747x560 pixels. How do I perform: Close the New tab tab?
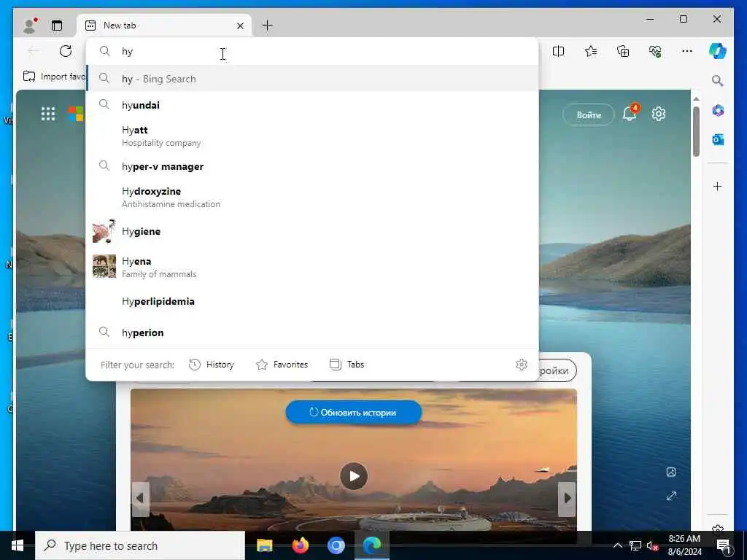(x=240, y=26)
